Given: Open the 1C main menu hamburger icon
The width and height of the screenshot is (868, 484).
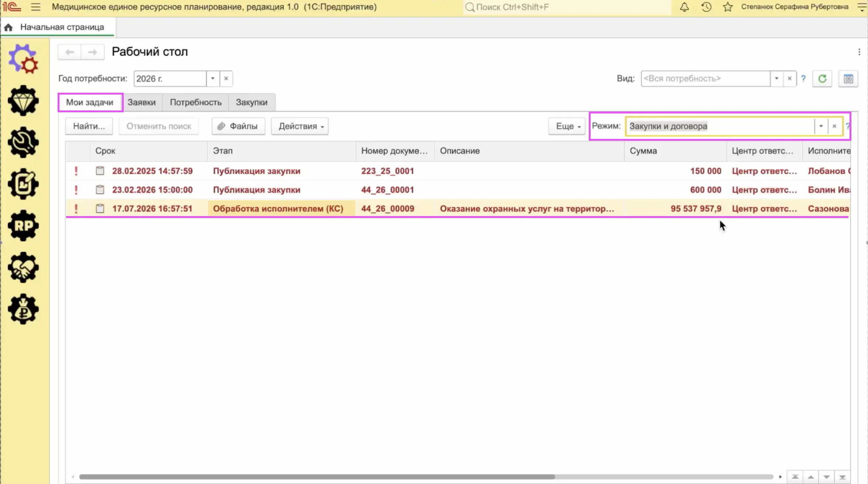Looking at the screenshot, I should [x=35, y=7].
